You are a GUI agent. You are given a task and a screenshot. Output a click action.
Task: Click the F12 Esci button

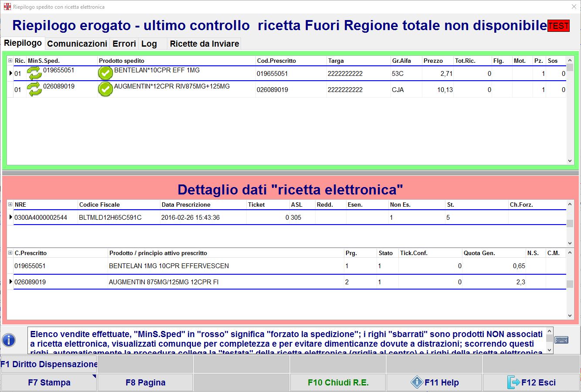coord(531,382)
